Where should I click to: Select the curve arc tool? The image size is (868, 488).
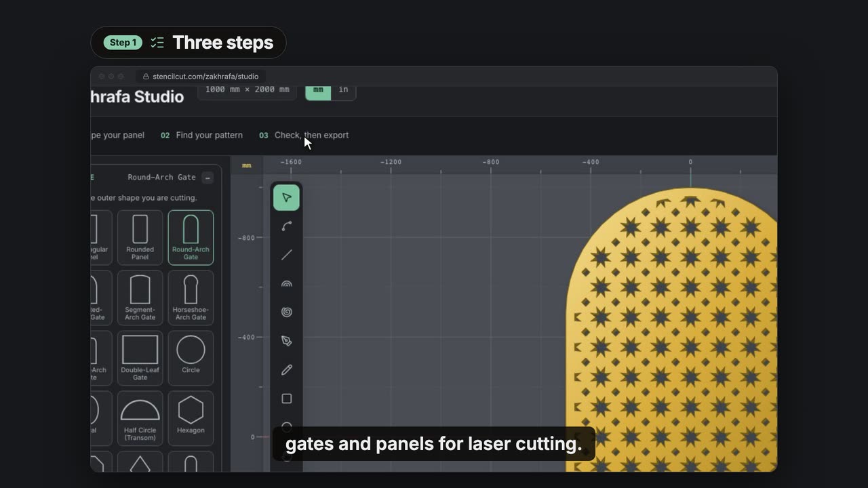pos(286,226)
